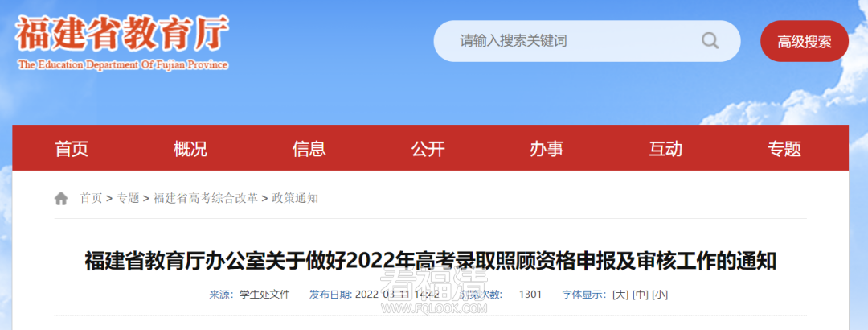This screenshot has width=868, height=330.
Task: Open the 概况 navigation menu item
Action: pyautogui.click(x=190, y=149)
